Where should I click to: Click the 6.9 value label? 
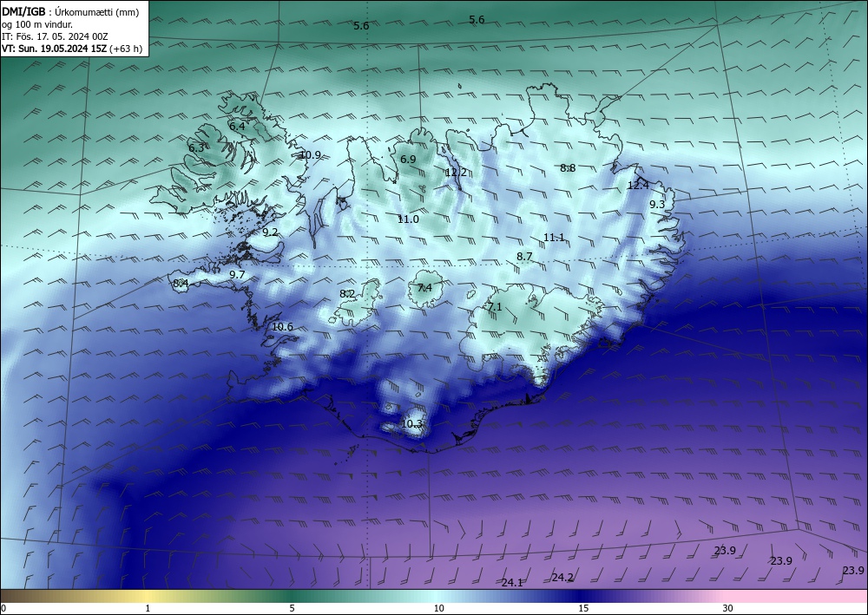pyautogui.click(x=407, y=160)
